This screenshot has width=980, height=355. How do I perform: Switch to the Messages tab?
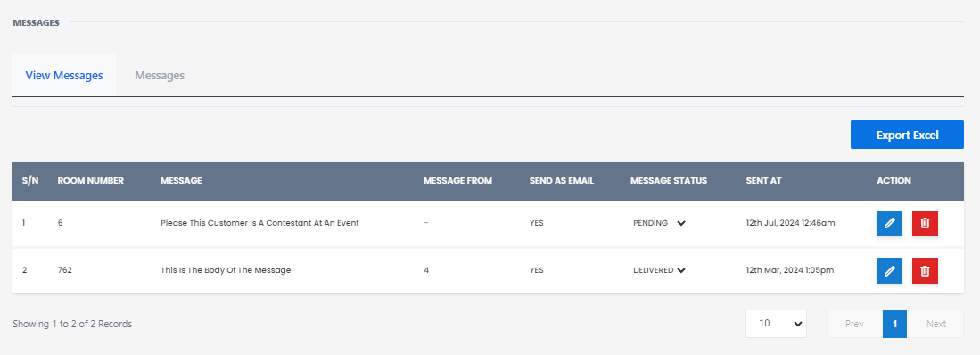(x=160, y=76)
